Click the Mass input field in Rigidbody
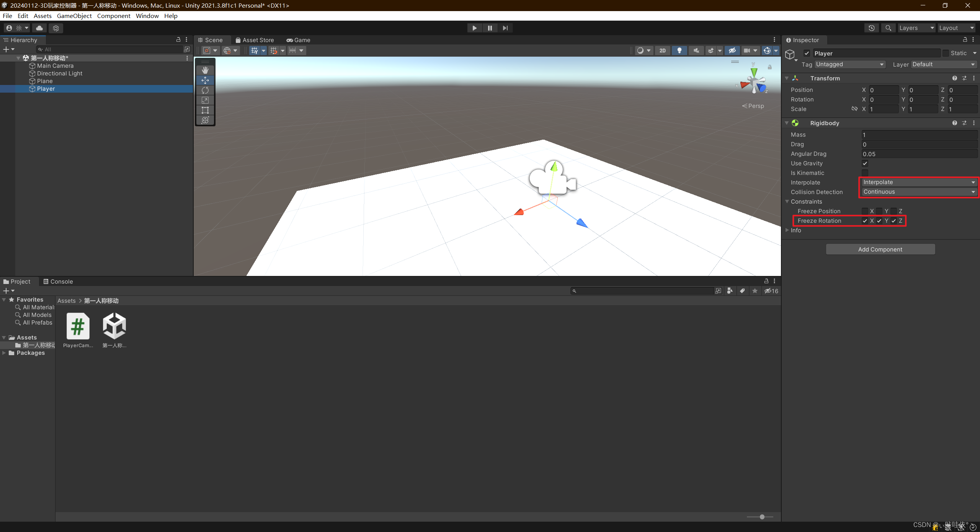 pyautogui.click(x=917, y=134)
